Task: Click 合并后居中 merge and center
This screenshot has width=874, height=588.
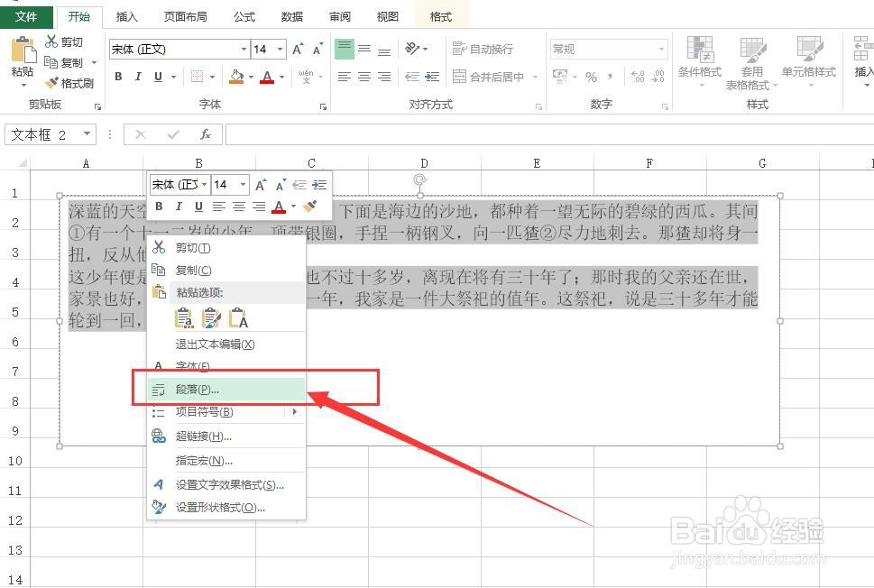Action: click(488, 77)
